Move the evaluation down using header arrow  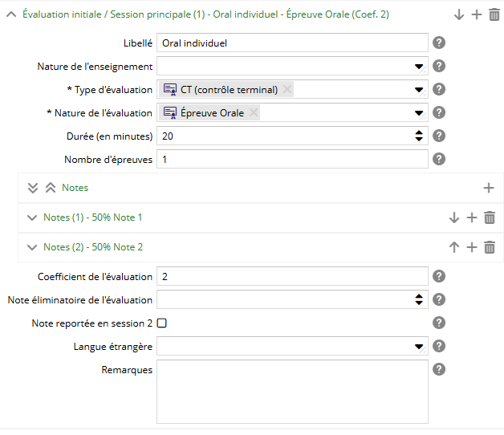(459, 14)
